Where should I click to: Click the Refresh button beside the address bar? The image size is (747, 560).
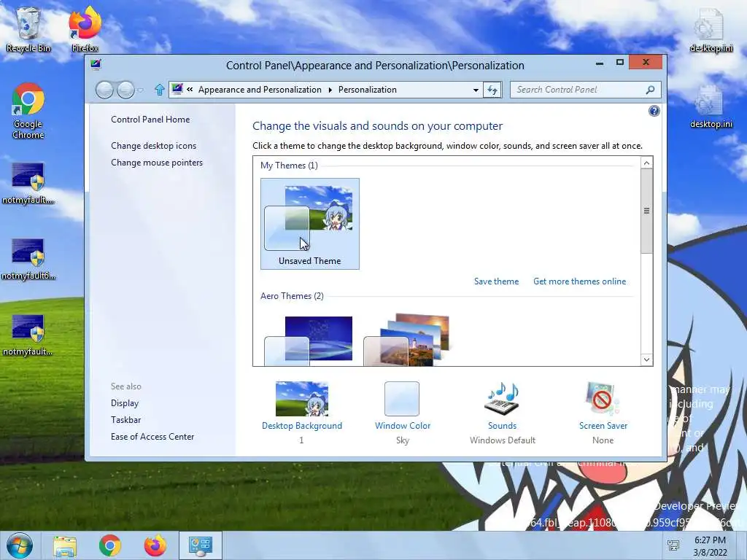[492, 90]
